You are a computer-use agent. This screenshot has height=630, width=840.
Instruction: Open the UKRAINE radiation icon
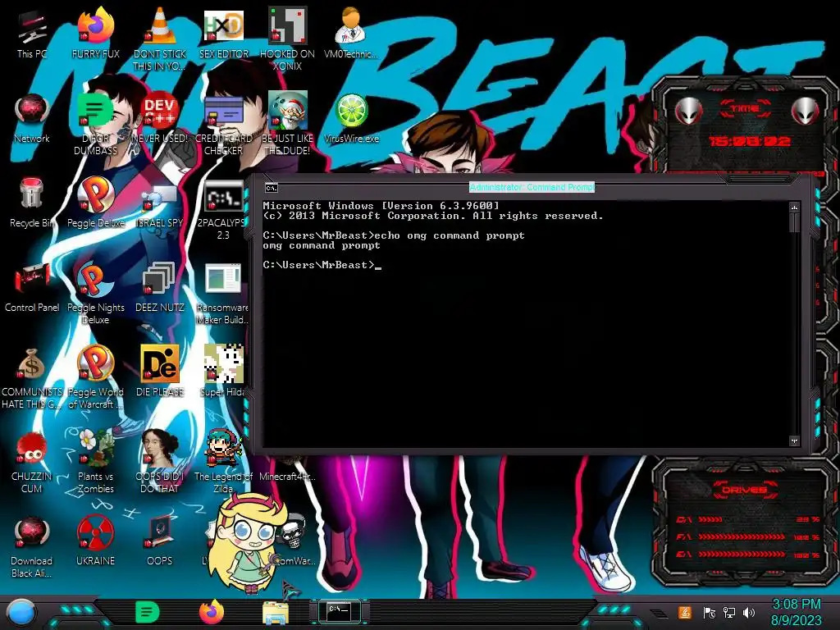click(x=95, y=541)
